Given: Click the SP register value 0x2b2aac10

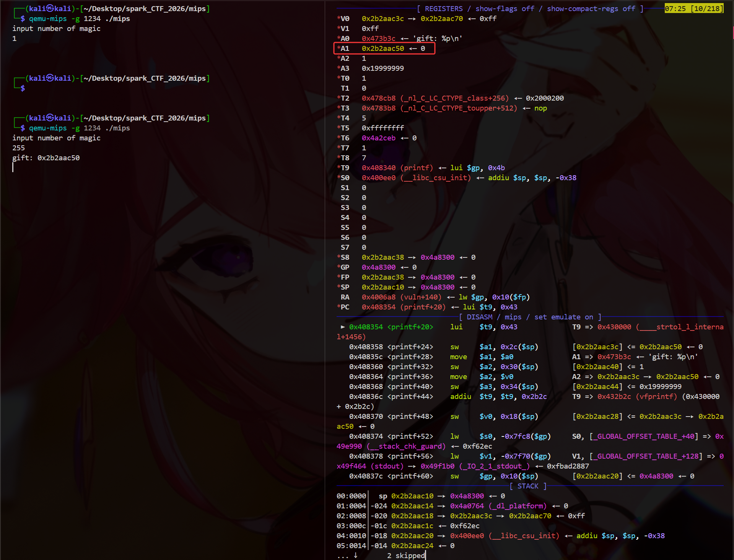Looking at the screenshot, I should (383, 287).
